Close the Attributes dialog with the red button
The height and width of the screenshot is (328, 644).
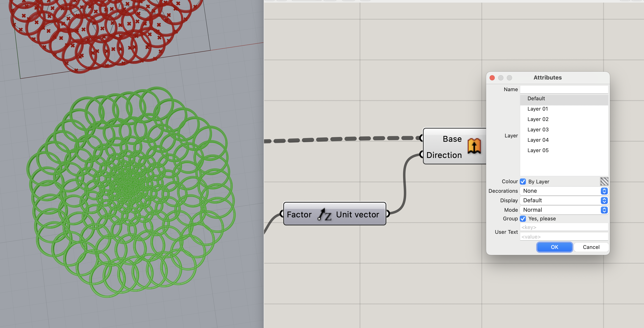click(x=492, y=78)
